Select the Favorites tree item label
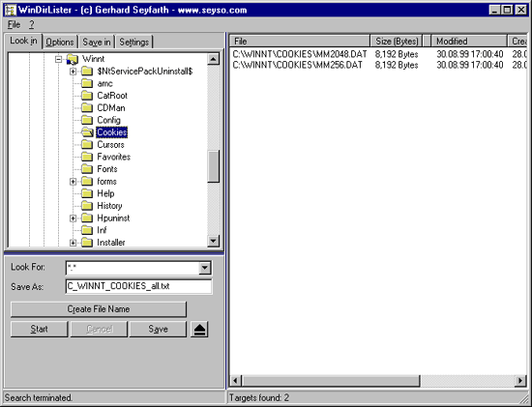This screenshot has width=532, height=407. coord(114,157)
